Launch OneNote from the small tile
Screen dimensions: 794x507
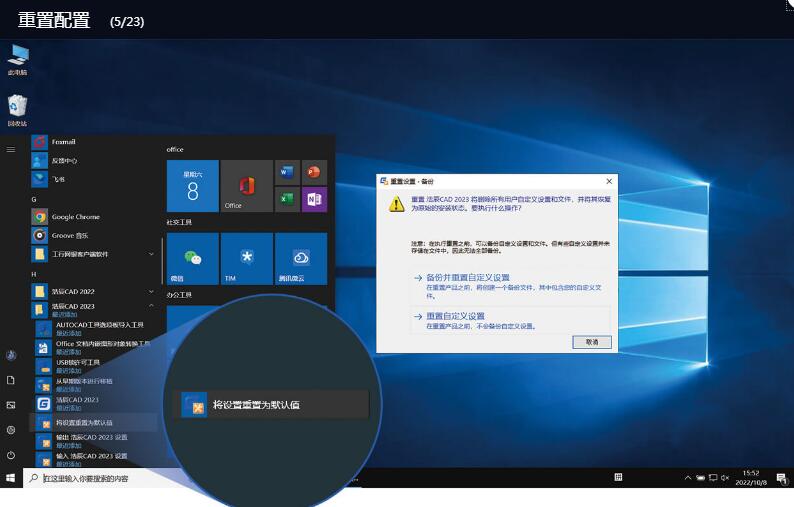pos(314,199)
